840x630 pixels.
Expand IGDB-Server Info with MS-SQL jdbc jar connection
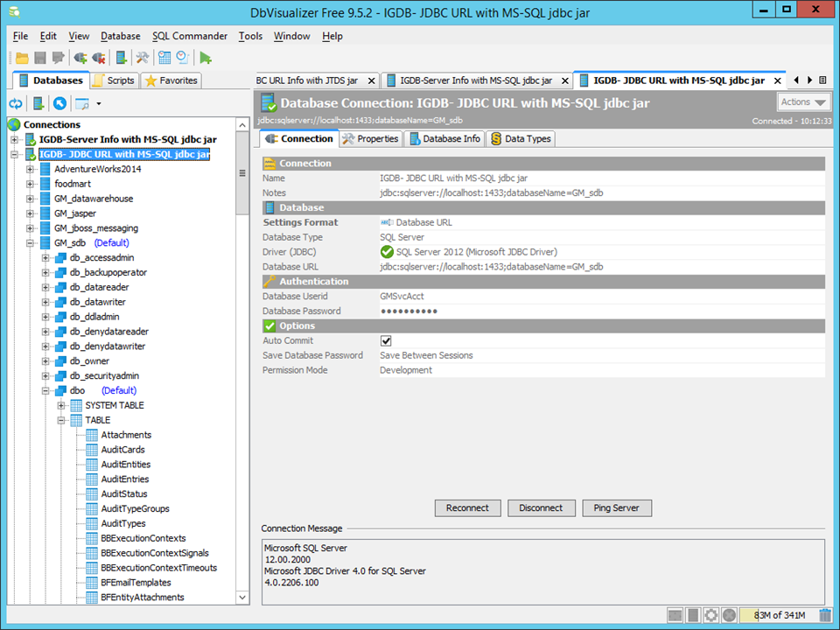[15, 140]
